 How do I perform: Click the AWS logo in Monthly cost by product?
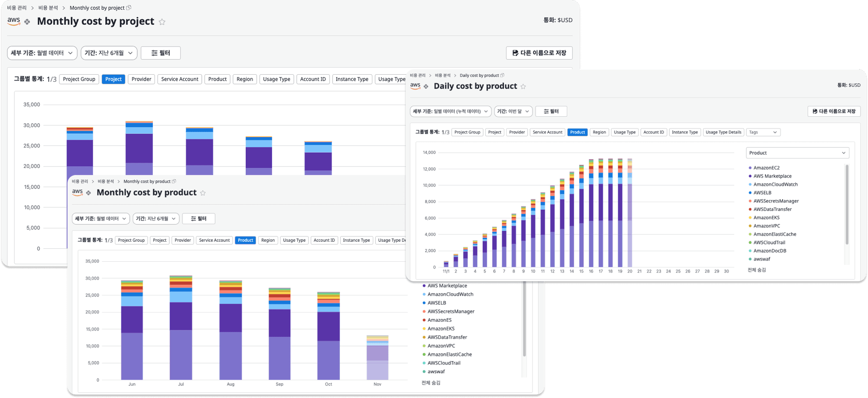click(x=77, y=192)
